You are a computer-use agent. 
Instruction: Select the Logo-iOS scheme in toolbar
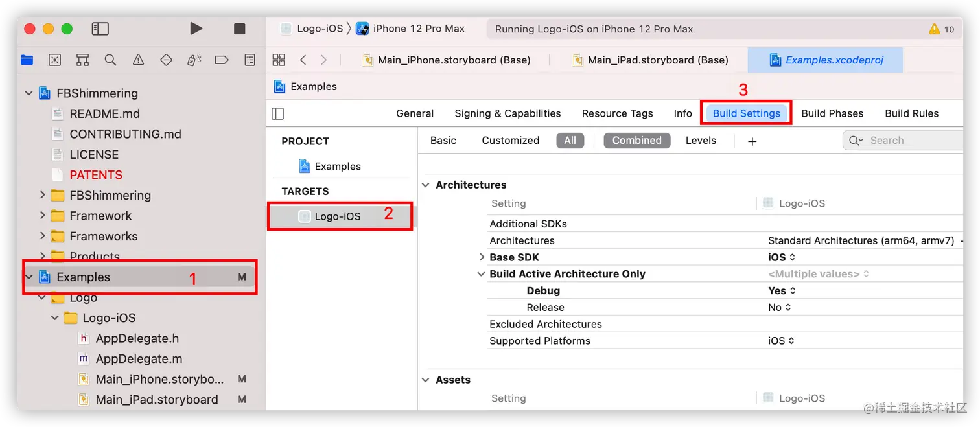coord(312,29)
